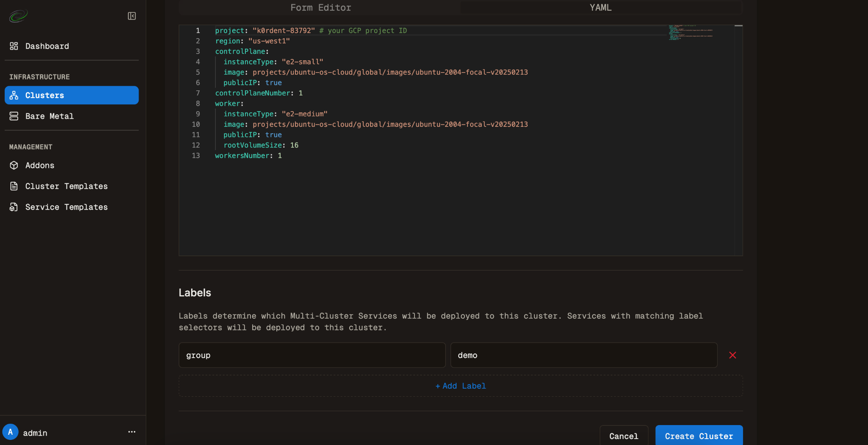Click the Bare Metal server icon

point(14,116)
